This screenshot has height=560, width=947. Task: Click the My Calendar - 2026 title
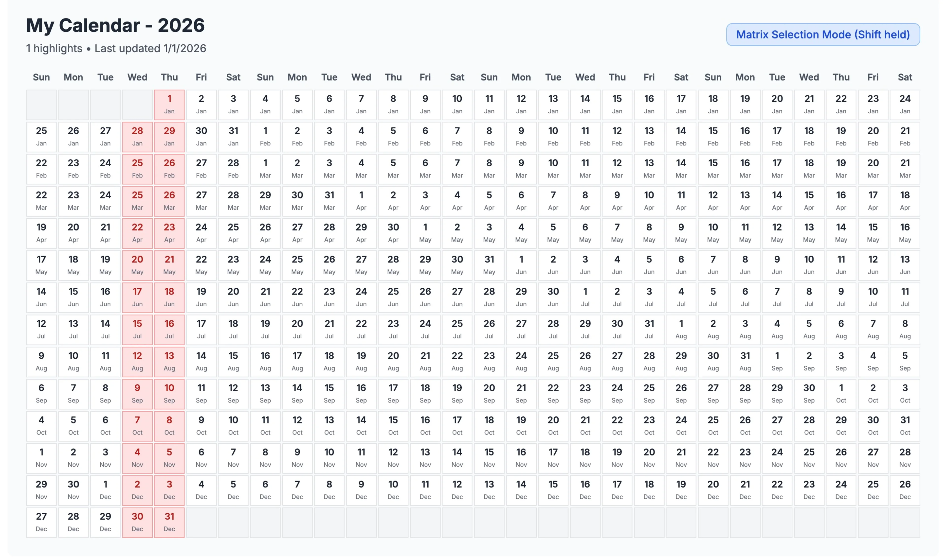[x=115, y=25]
